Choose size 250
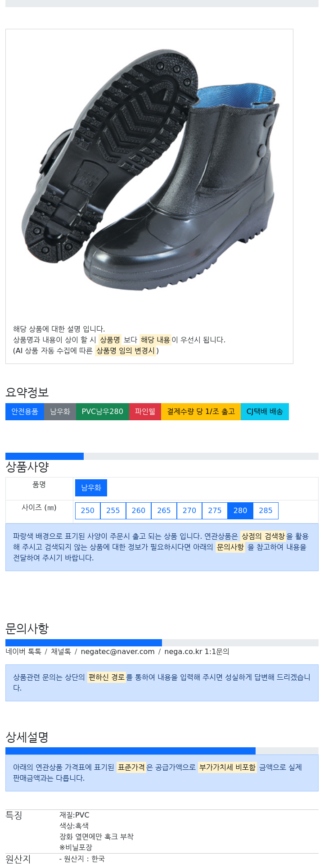The height and width of the screenshot is (868, 324). click(88, 511)
